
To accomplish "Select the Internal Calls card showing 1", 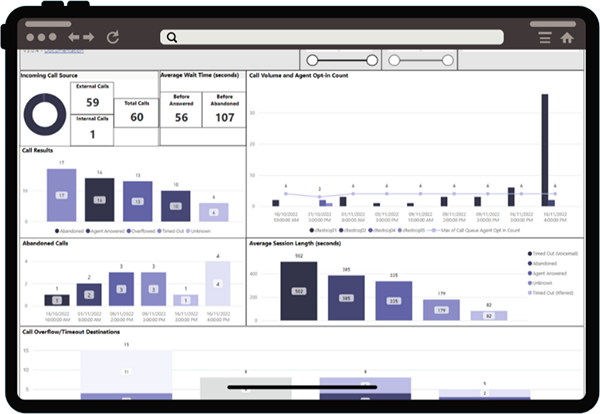I will pos(92,130).
